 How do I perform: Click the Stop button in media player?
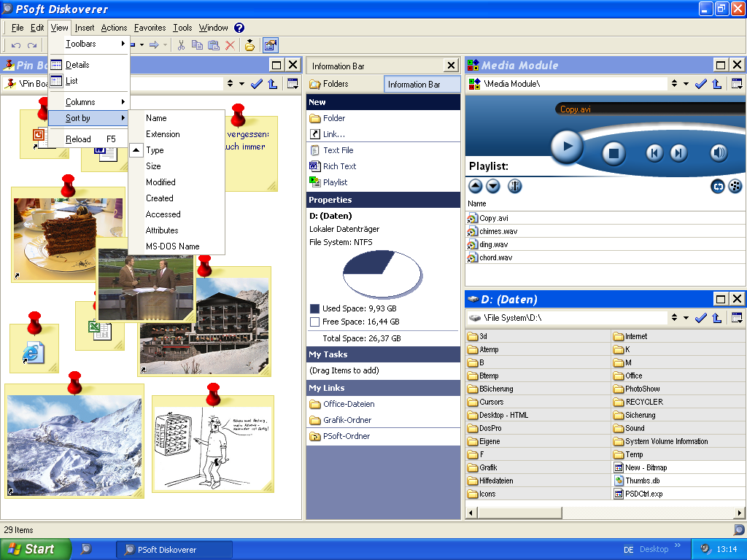[x=614, y=153]
